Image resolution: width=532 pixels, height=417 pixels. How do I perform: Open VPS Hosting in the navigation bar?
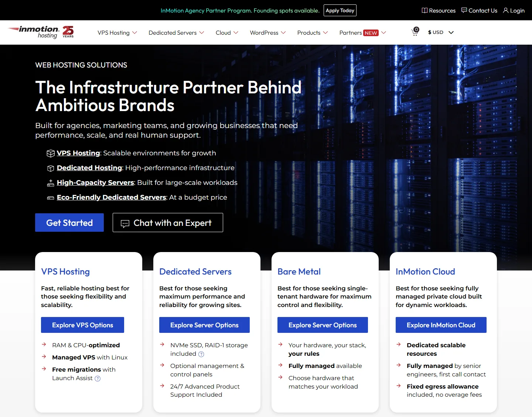tap(113, 32)
